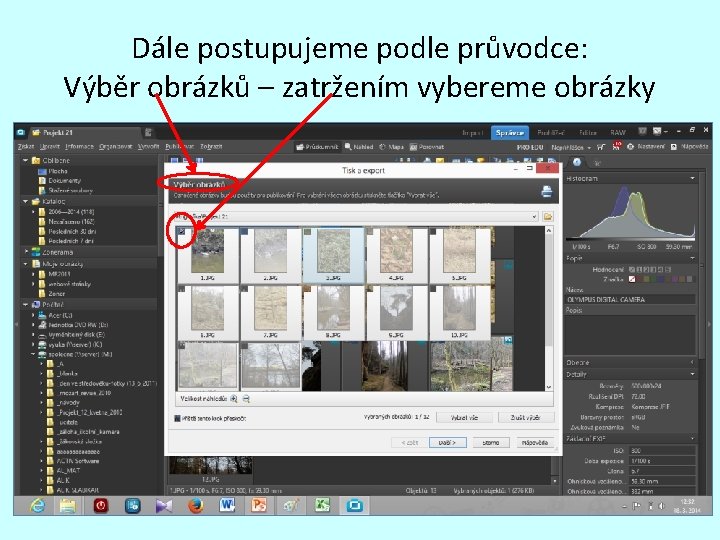Open folder browse icon beside path dropdown
This screenshot has height=540, width=720.
(x=547, y=216)
